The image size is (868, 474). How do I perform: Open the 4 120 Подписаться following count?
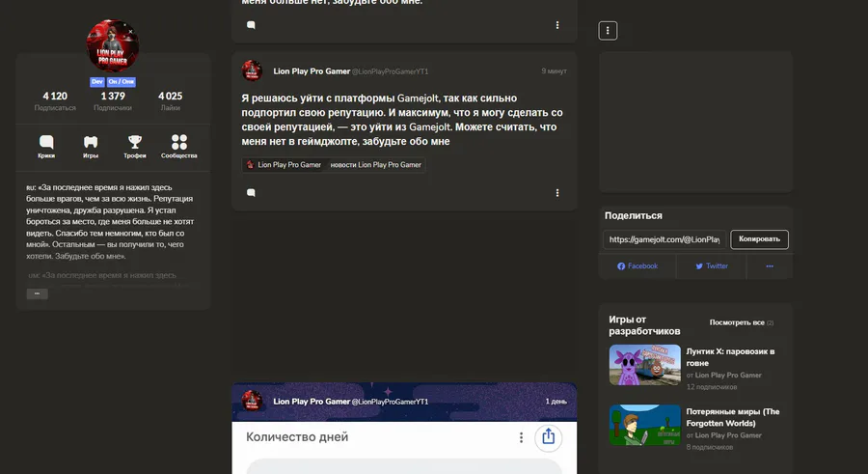(x=55, y=101)
